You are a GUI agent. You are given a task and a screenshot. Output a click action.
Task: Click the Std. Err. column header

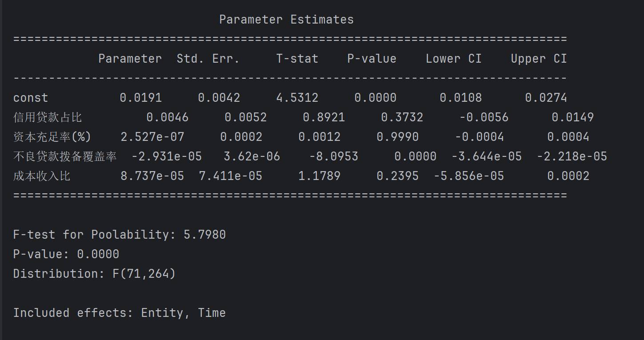[208, 59]
